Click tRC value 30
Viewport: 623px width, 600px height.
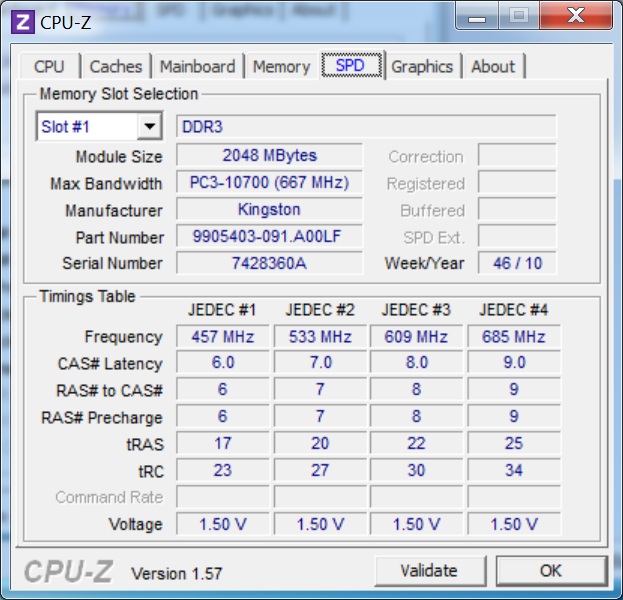416,470
